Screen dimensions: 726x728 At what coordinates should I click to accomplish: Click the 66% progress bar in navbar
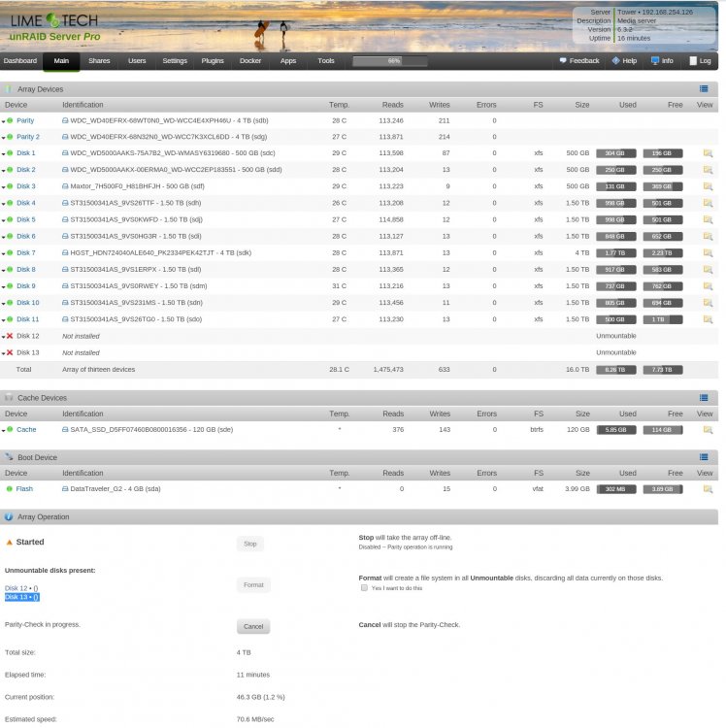[390, 61]
